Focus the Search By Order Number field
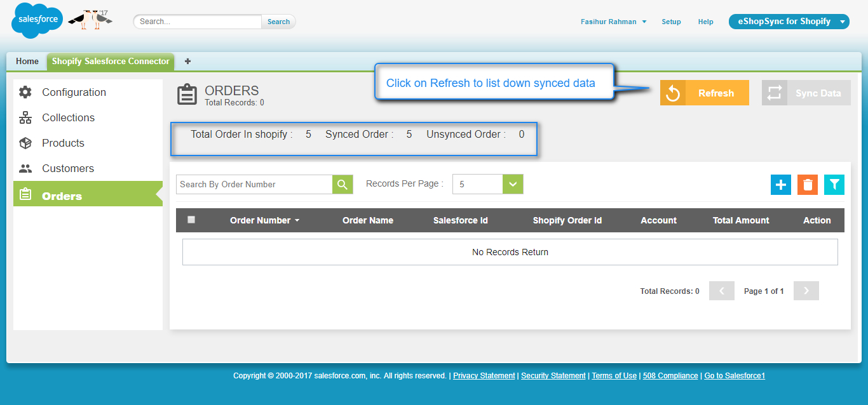Screen dimensions: 868x405 click(254, 184)
